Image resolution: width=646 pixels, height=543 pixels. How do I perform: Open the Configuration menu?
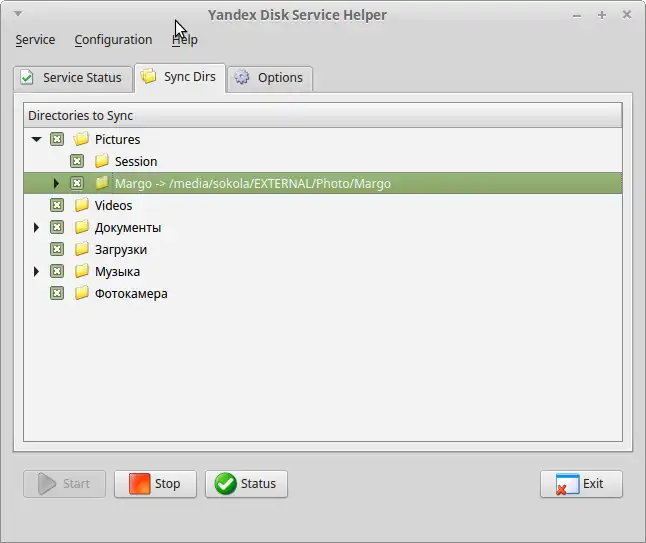pos(113,40)
